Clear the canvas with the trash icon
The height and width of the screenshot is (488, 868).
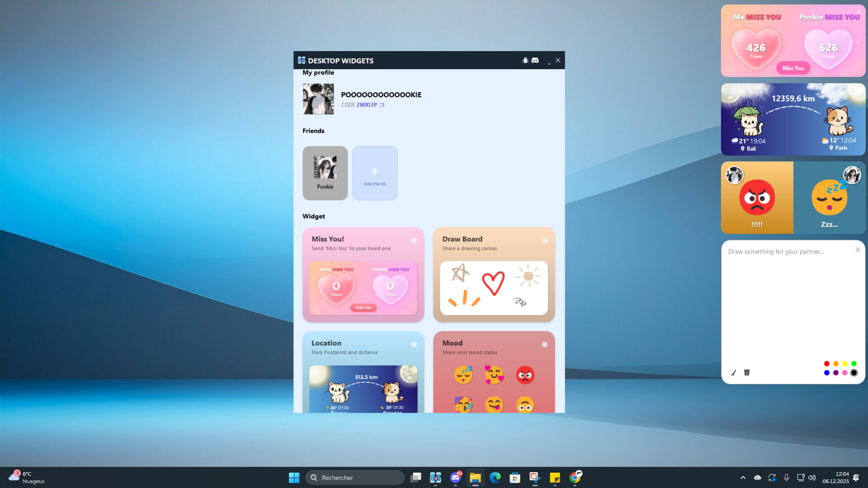pyautogui.click(x=747, y=372)
